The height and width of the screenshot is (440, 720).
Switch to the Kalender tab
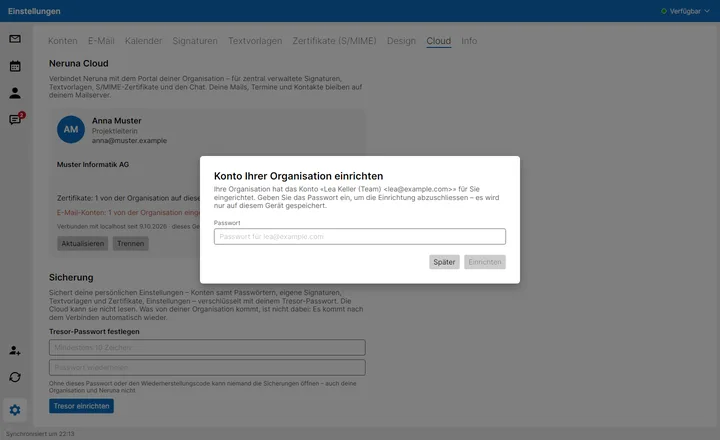pos(143,41)
